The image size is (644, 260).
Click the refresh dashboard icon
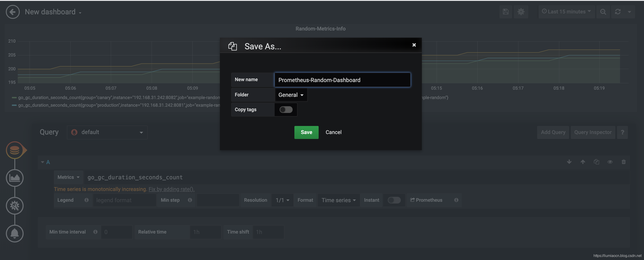click(x=618, y=12)
